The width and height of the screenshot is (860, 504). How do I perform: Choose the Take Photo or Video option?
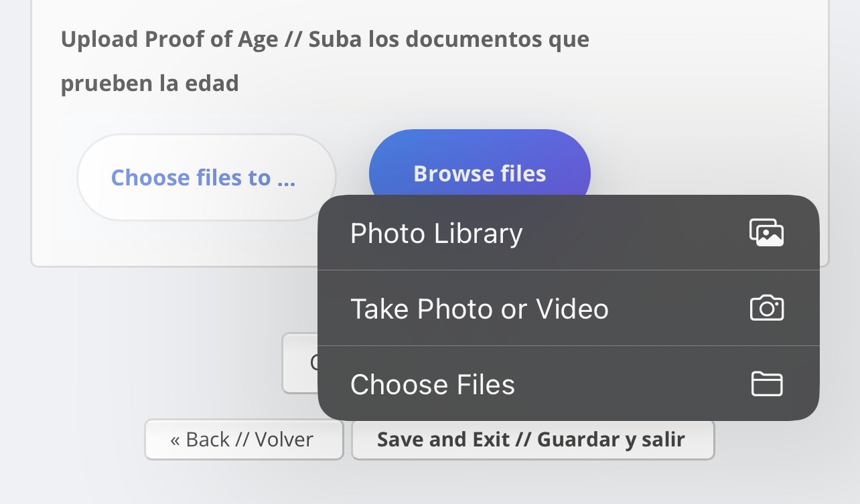pos(568,308)
